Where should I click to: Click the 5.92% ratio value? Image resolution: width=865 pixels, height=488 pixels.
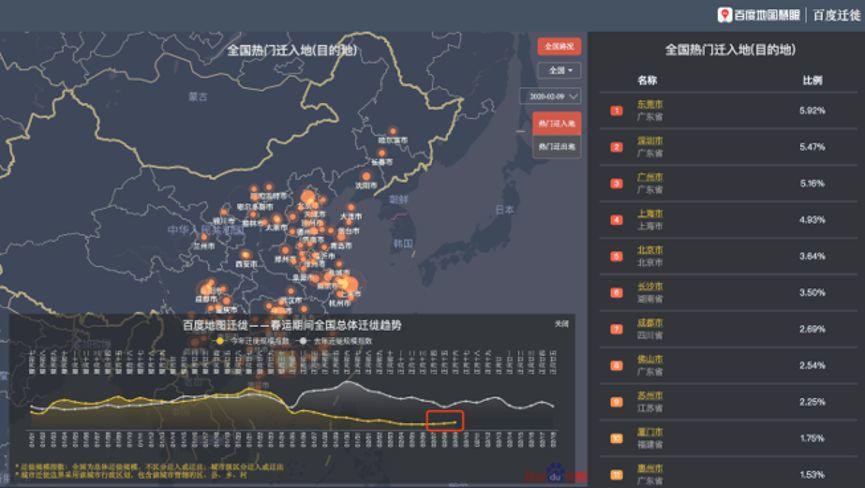point(812,111)
